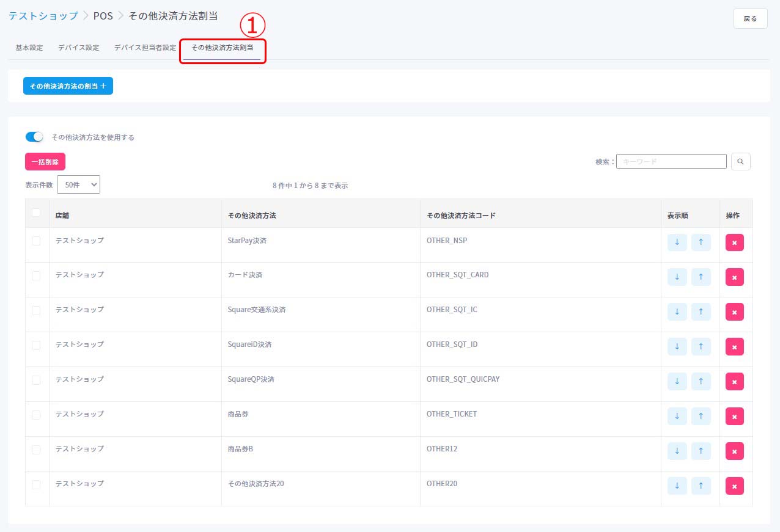The width and height of the screenshot is (780, 532).
Task: Delete the SquareQP決済 payment method
Action: (734, 381)
